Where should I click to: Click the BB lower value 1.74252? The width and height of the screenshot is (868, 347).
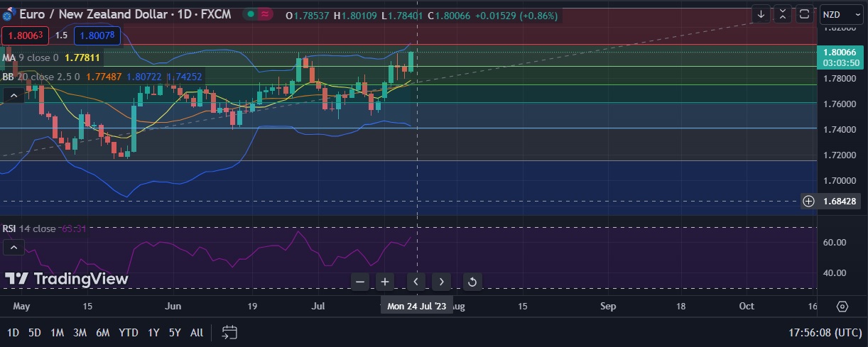(184, 77)
